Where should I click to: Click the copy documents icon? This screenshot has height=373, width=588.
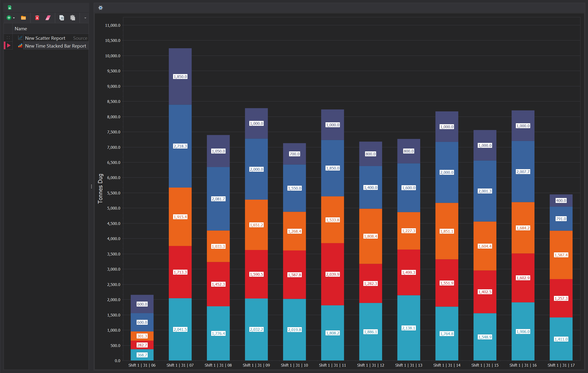point(62,18)
